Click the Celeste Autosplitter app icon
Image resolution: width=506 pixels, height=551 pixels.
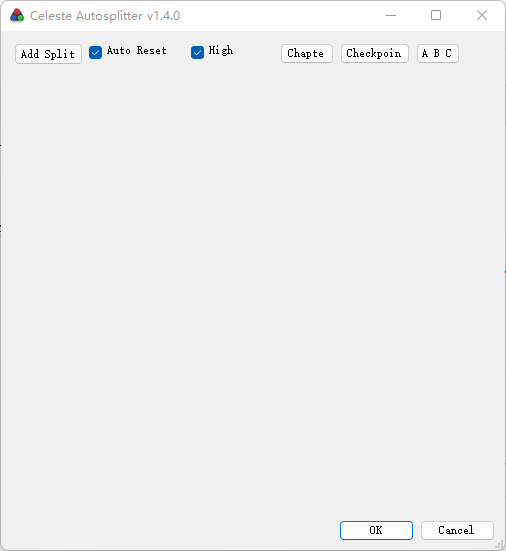coord(17,15)
